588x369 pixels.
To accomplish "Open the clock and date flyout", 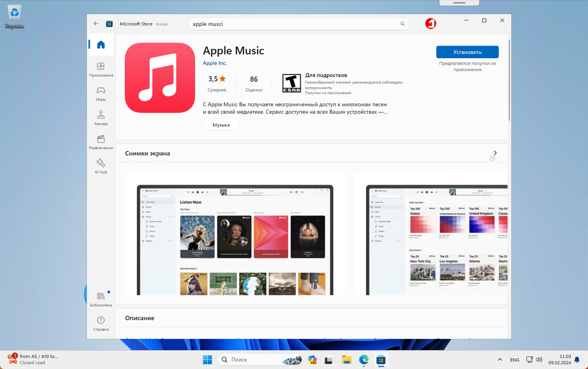I will click(x=560, y=360).
